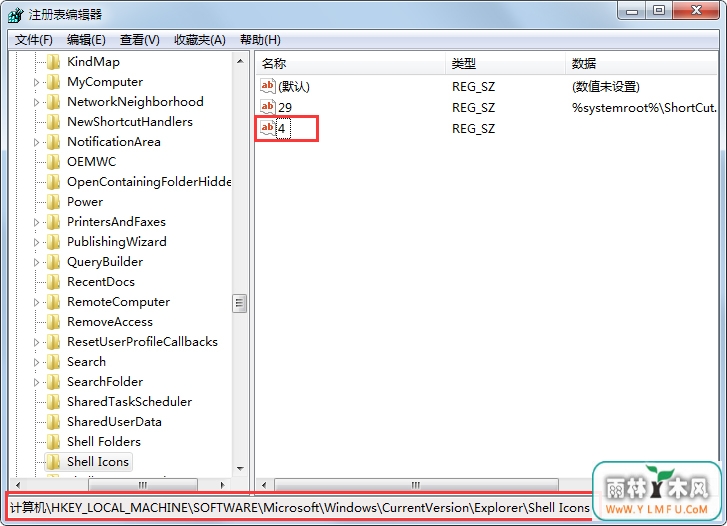The width and height of the screenshot is (727, 526).
Task: Click the Registry Editor icon in the title bar
Action: click(x=15, y=15)
